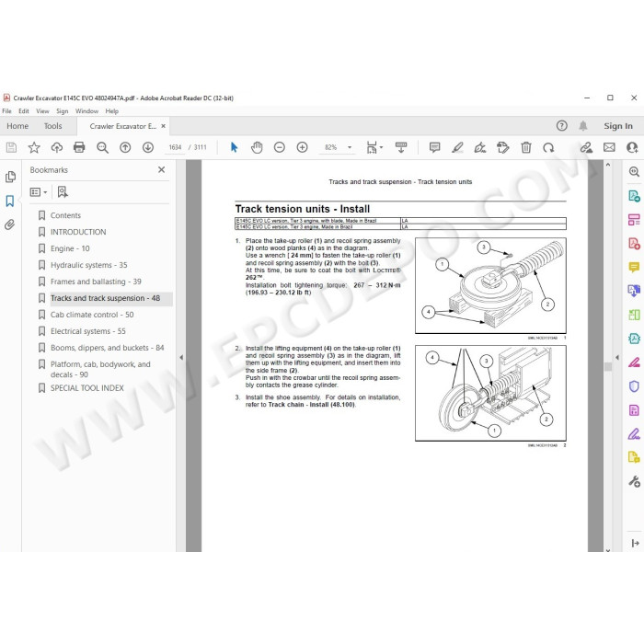Click the scrollbar down arrow
This screenshot has height=644, width=644.
608,549
